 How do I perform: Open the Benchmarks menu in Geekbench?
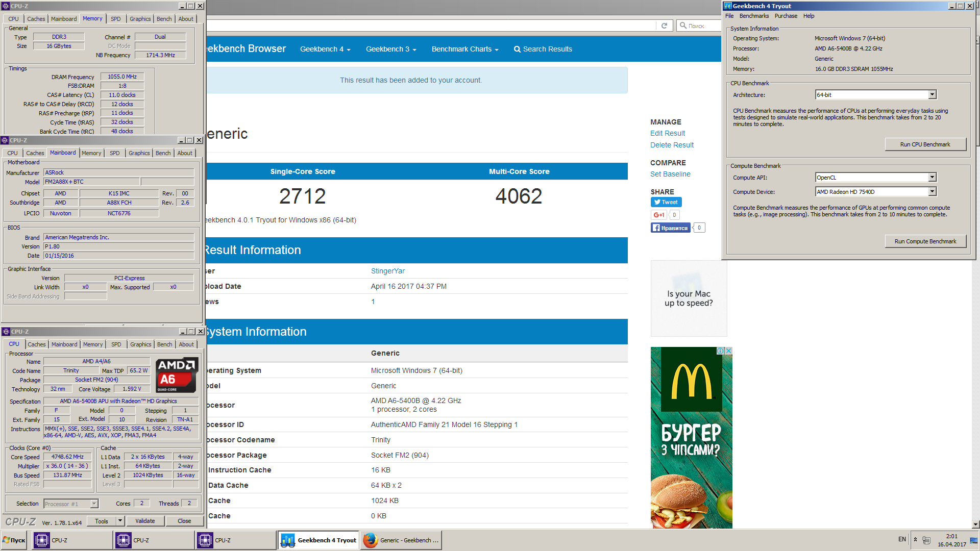[754, 16]
